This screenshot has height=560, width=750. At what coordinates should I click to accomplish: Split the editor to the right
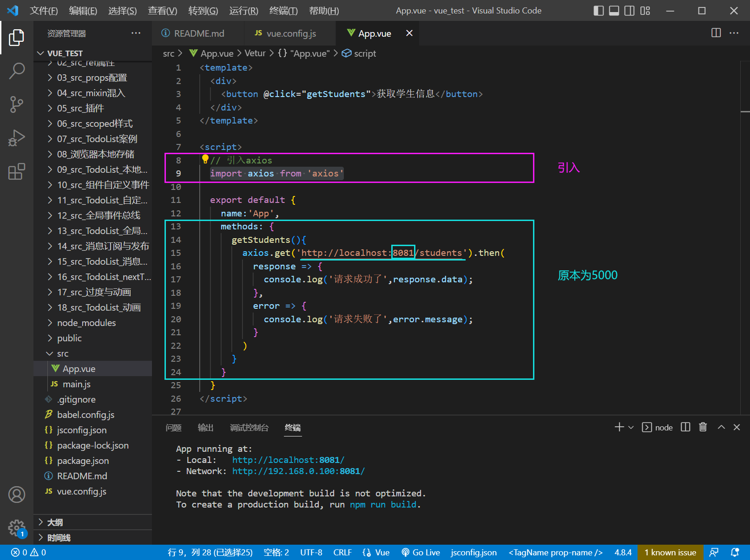pos(716,33)
